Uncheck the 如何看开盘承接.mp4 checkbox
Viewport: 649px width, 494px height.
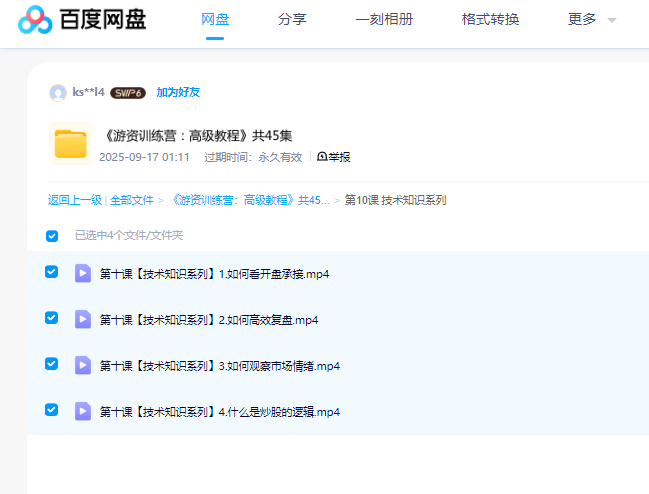[x=52, y=272]
